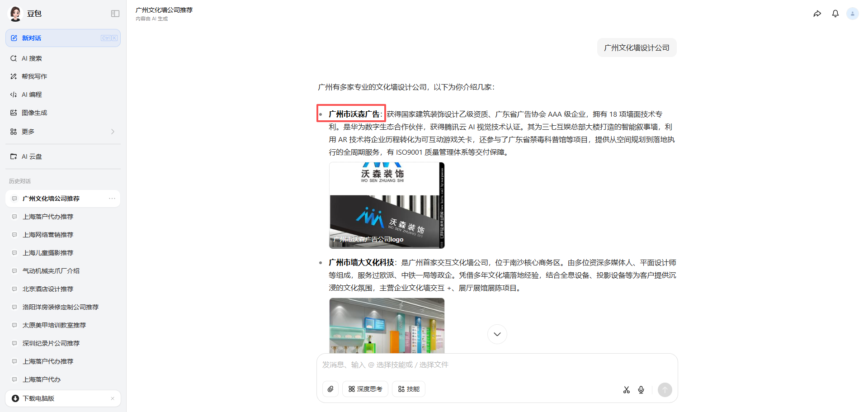Open options for 广州文化墙公司推荐 chat
Viewport: 868px width, 412px height.
(x=112, y=199)
